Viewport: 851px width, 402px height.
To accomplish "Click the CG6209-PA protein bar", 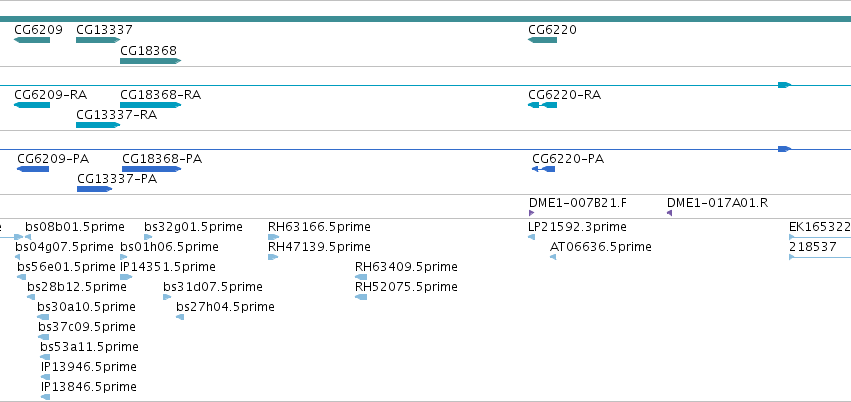I will click(33, 169).
